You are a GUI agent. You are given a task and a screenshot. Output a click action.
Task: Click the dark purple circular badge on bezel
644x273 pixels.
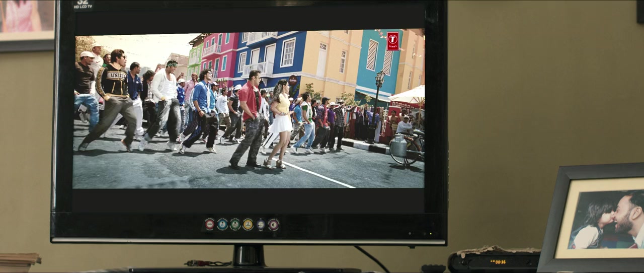pos(261,225)
